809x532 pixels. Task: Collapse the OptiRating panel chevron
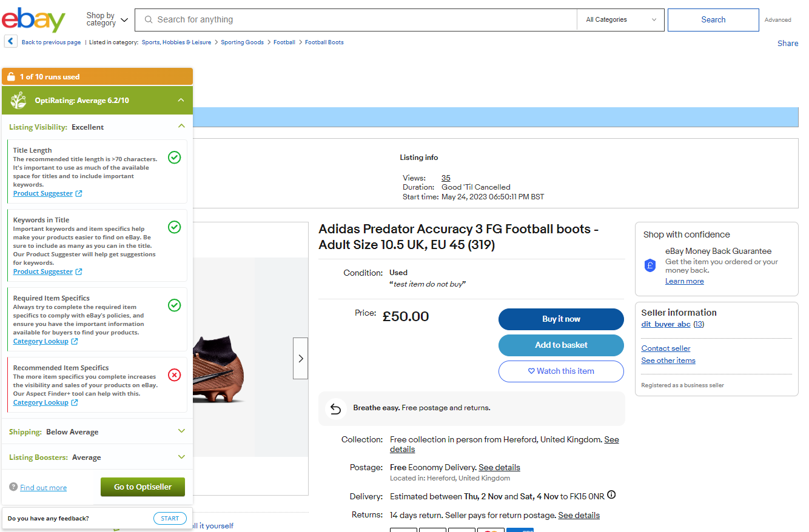(181, 101)
